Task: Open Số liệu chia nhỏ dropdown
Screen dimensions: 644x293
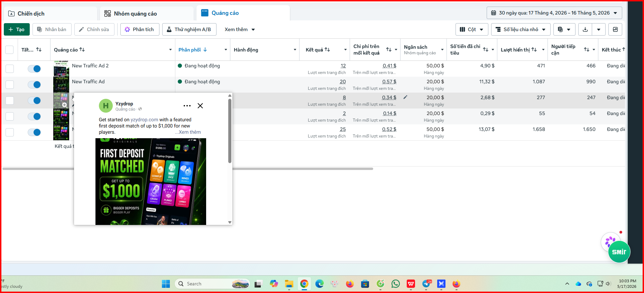Action: [x=521, y=29]
